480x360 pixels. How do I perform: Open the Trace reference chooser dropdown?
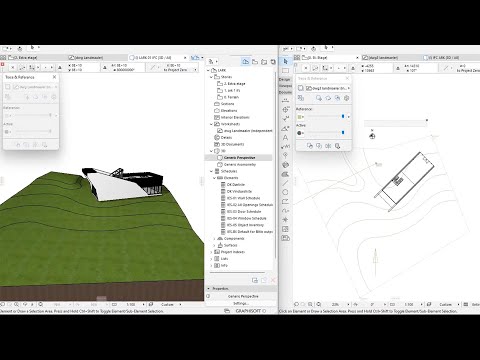[328, 88]
